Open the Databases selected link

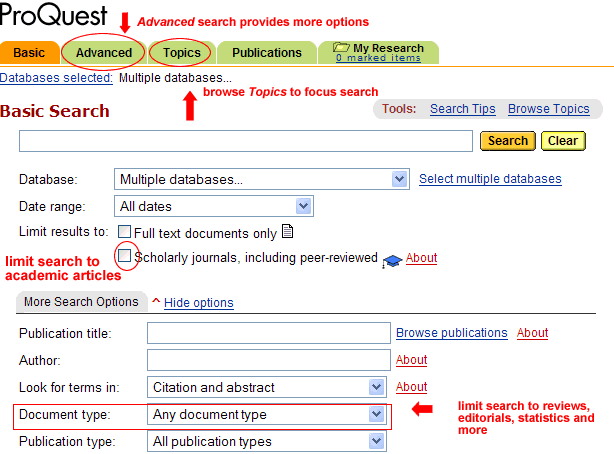pyautogui.click(x=56, y=78)
